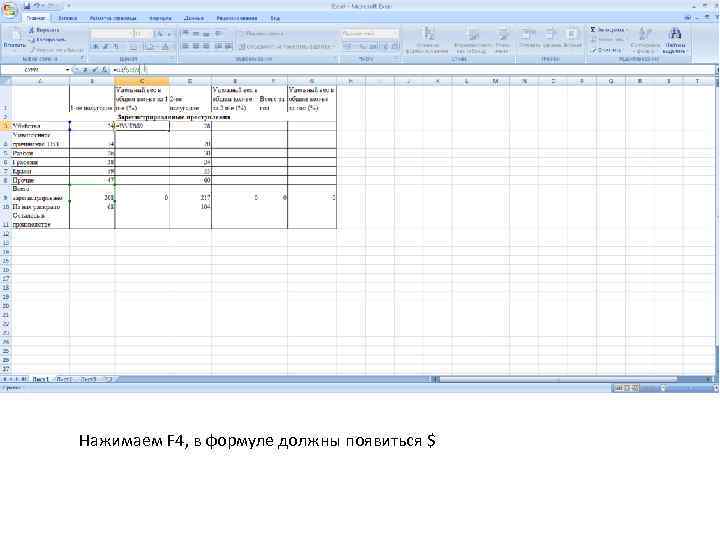The height and width of the screenshot is (540, 720).
Task: Click Очистить (Clear) in editing group
Action: tap(607, 50)
